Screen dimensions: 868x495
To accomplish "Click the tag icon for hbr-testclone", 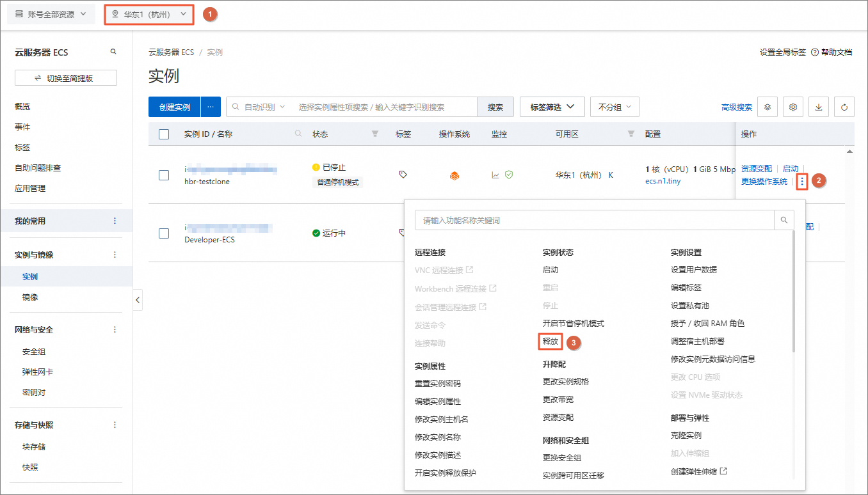I will click(403, 174).
